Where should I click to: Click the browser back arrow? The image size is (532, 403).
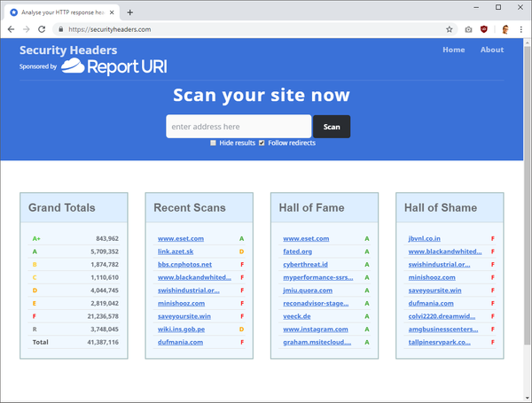tap(11, 29)
